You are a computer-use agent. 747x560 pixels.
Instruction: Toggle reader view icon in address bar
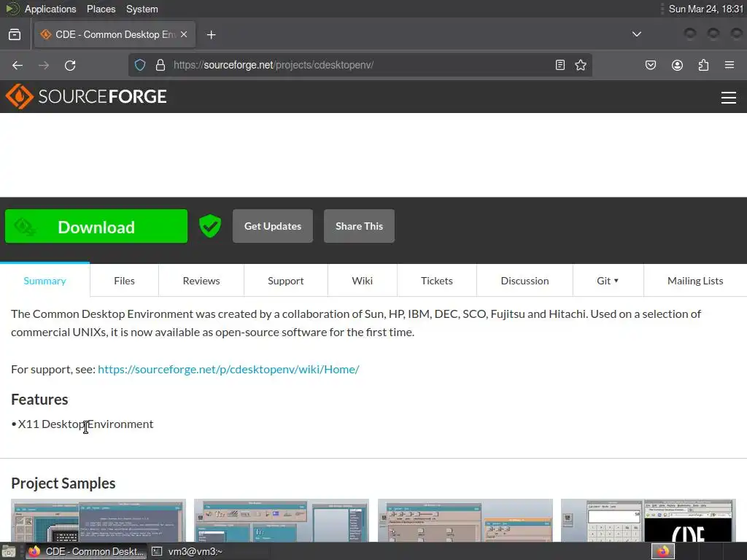click(560, 65)
